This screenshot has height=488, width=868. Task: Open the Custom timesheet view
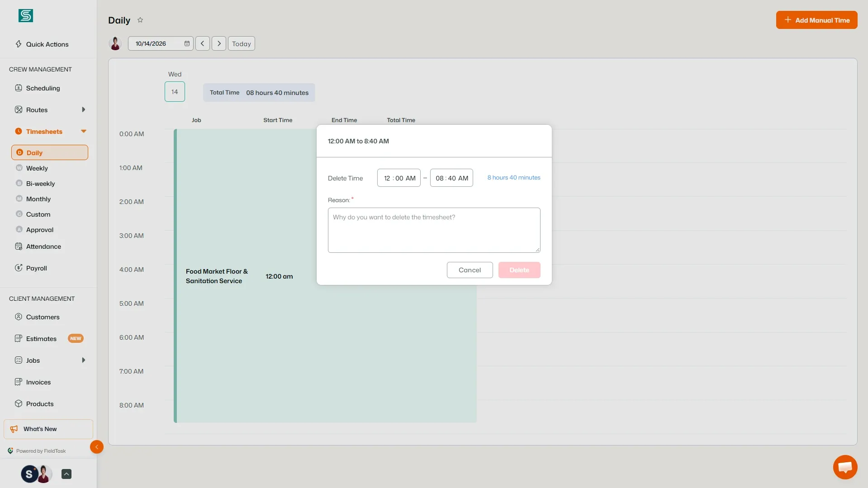pyautogui.click(x=38, y=214)
